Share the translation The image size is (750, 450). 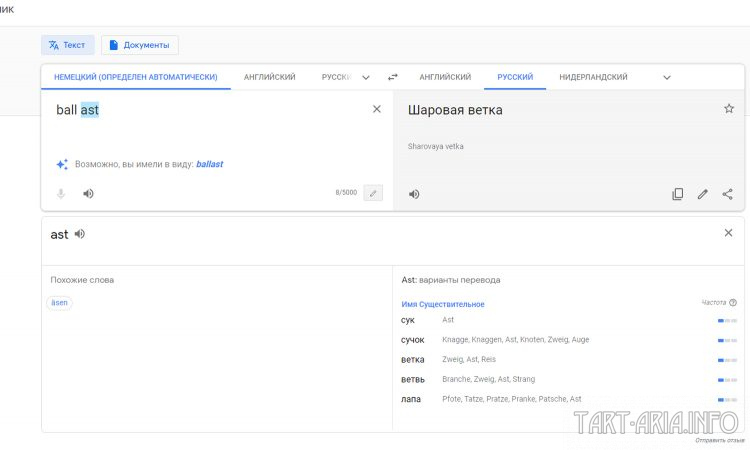pyautogui.click(x=727, y=194)
